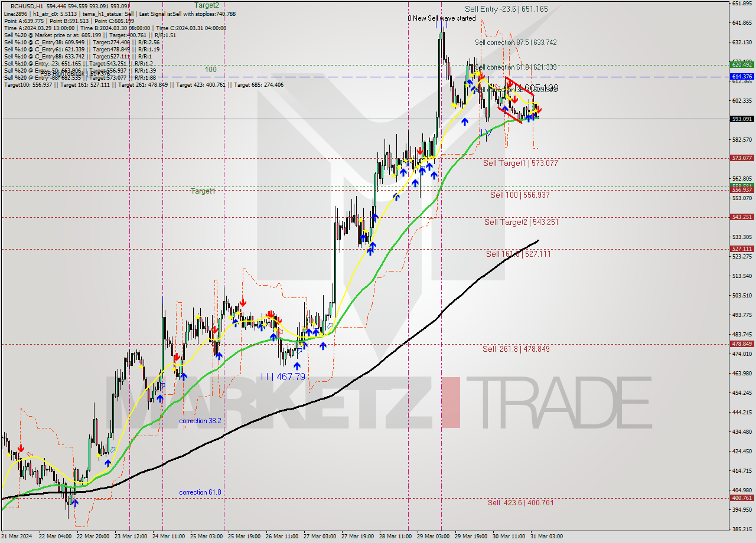Click the green 'Target1' label

pos(203,191)
